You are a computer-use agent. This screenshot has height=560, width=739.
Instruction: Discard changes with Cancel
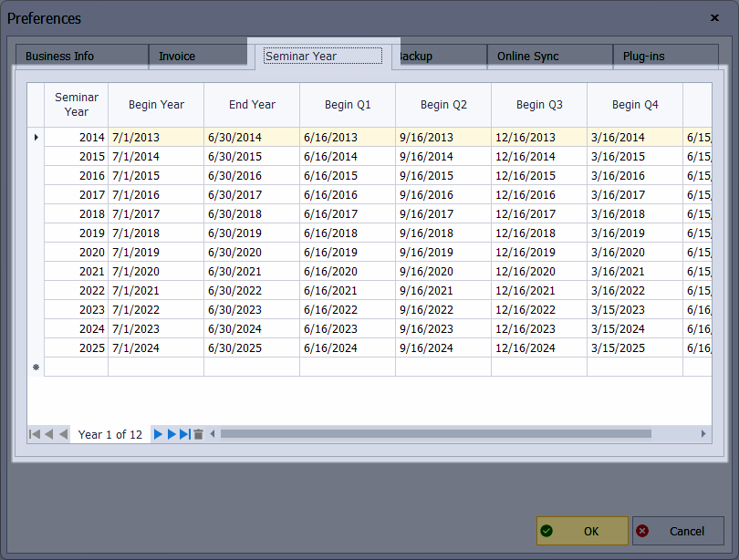(678, 531)
